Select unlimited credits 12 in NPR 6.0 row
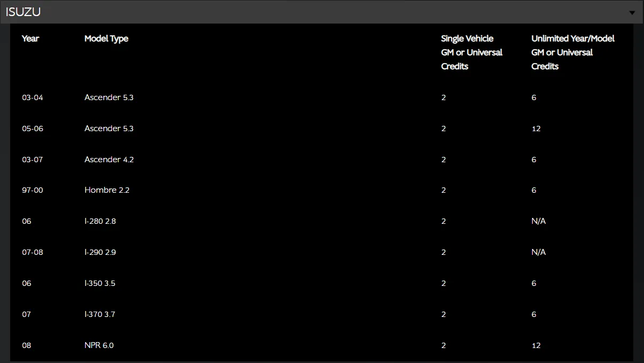The width and height of the screenshot is (644, 363). 536,345
